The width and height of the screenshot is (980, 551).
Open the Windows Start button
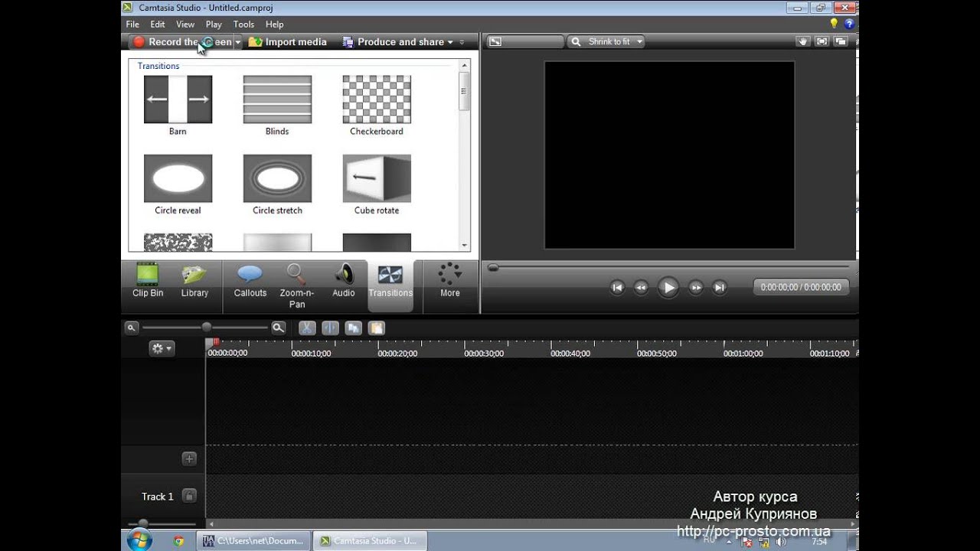[139, 540]
